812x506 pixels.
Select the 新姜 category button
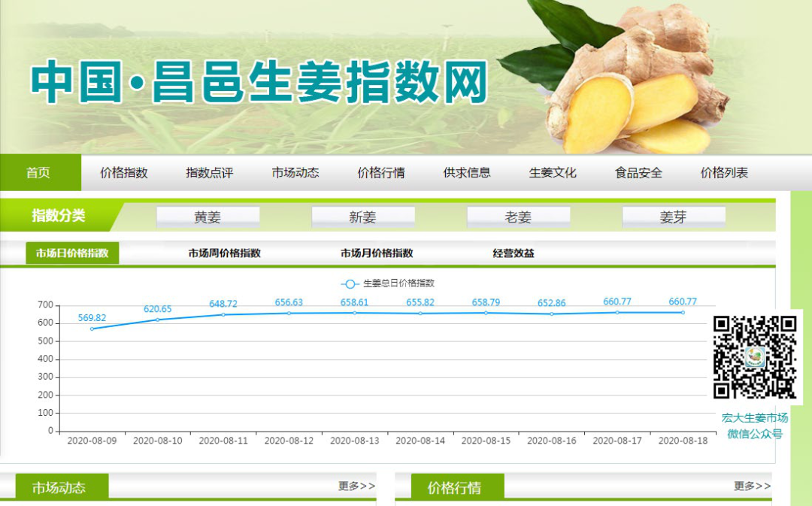click(x=363, y=217)
